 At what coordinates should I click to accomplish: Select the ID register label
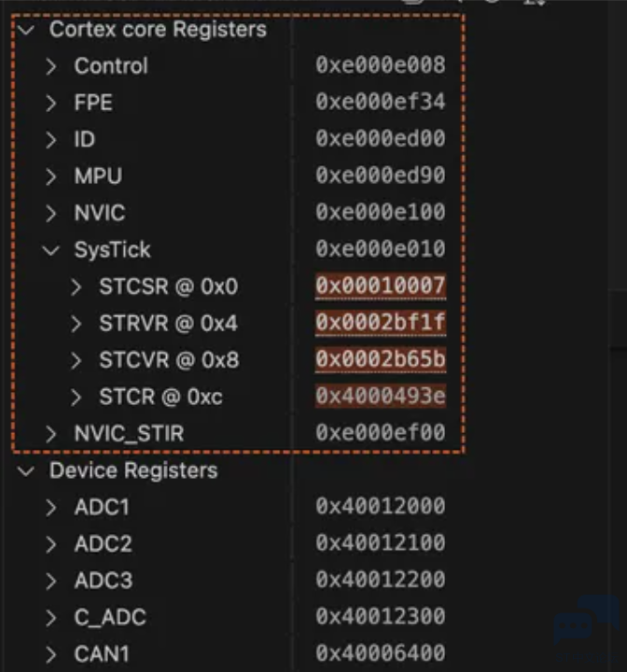click(85, 140)
